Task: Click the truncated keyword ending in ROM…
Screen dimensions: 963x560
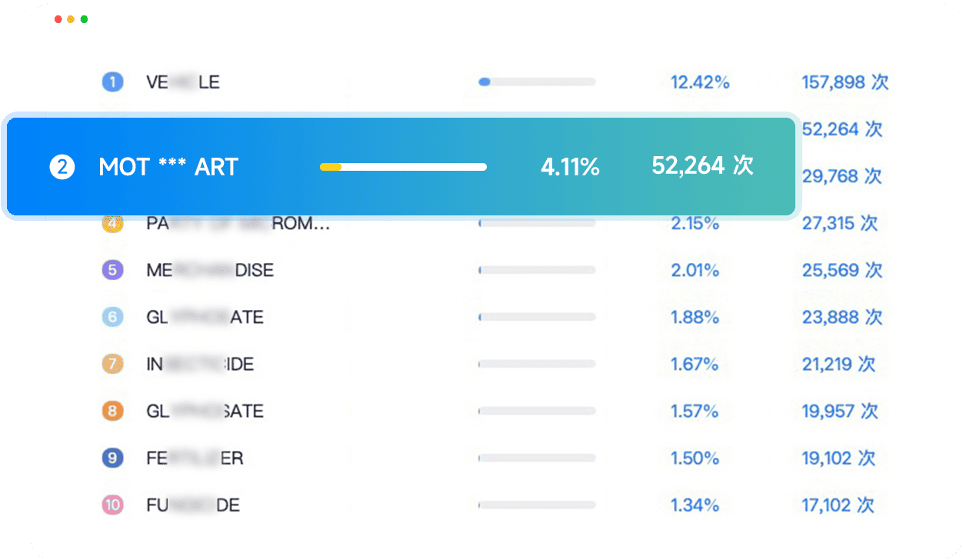Action: (238, 224)
